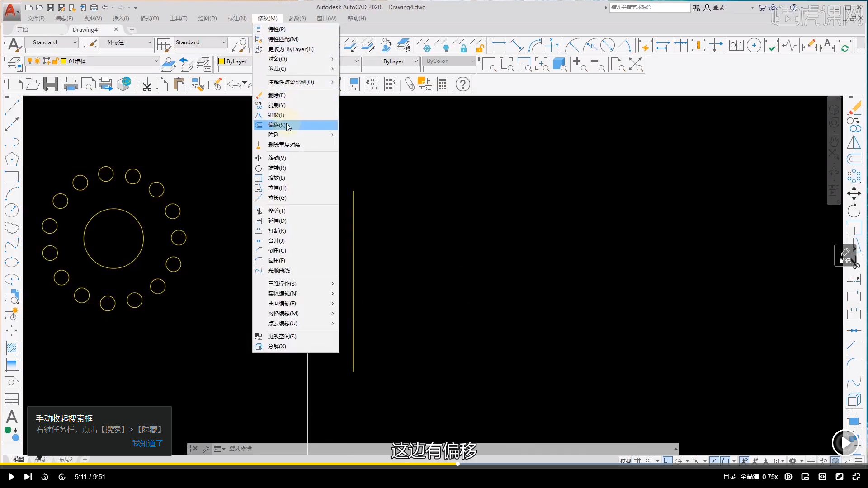Click the Zoom Window magnifier icon
868x488 pixels.
coord(490,65)
